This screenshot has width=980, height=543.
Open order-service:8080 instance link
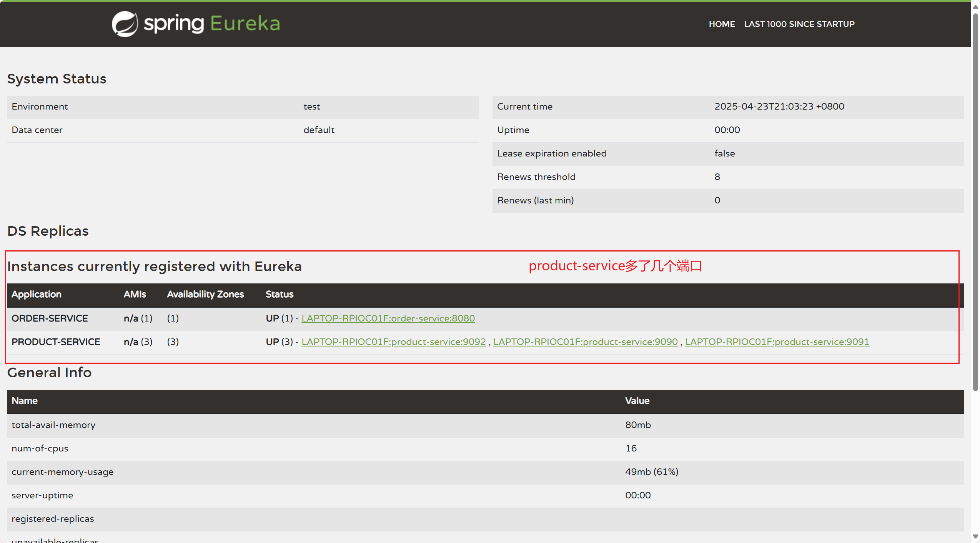click(388, 318)
